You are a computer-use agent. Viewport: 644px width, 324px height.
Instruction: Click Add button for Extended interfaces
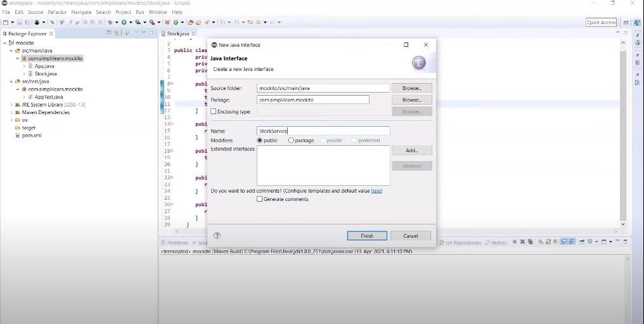coord(411,150)
